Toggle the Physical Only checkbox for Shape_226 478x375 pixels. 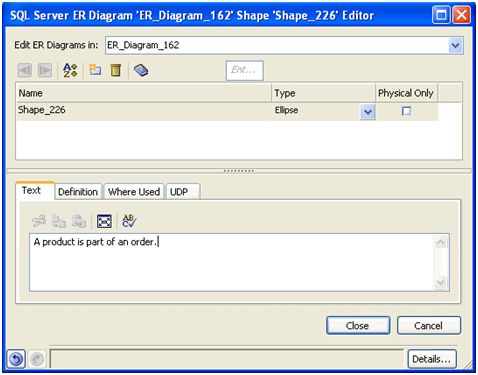[x=406, y=111]
